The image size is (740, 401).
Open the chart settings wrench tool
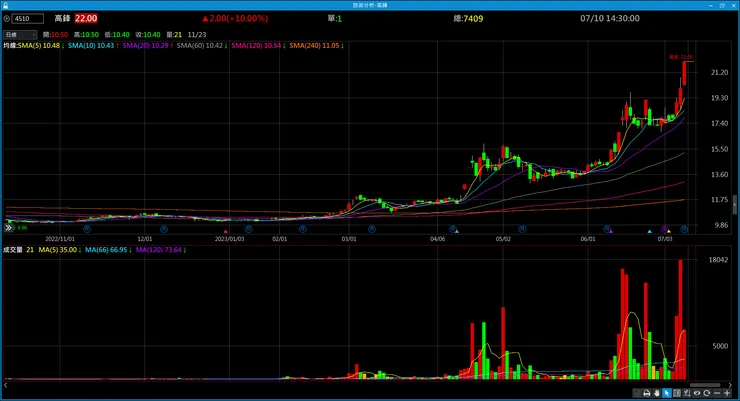tap(687, 393)
